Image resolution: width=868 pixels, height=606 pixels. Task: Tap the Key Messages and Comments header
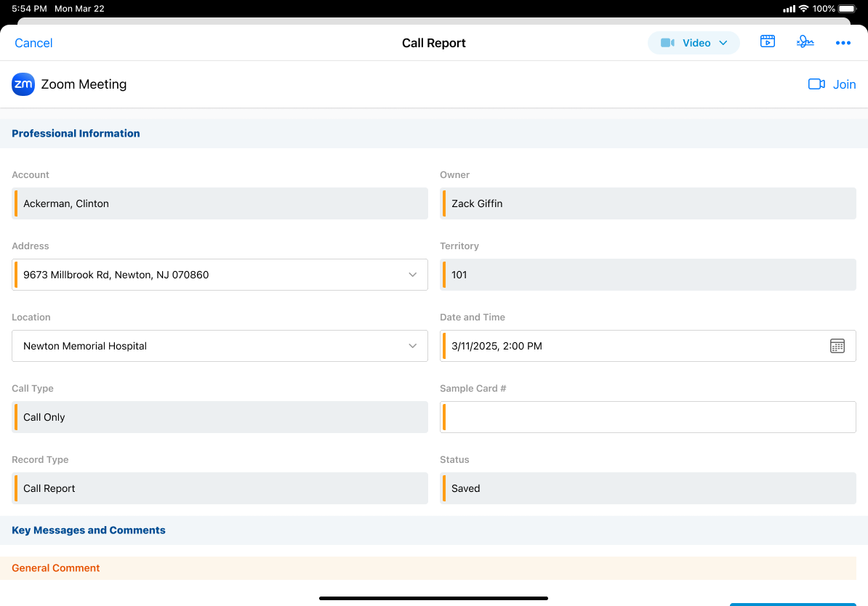pos(89,530)
